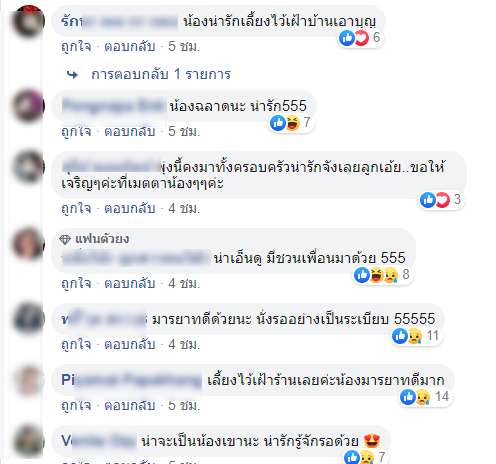Reply to the comment with 14 reactions
This screenshot has height=464, width=496.
pyautogui.click(x=130, y=405)
